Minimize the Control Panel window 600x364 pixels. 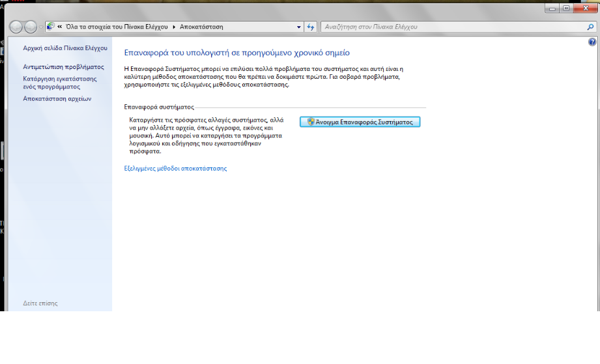pos(552,8)
